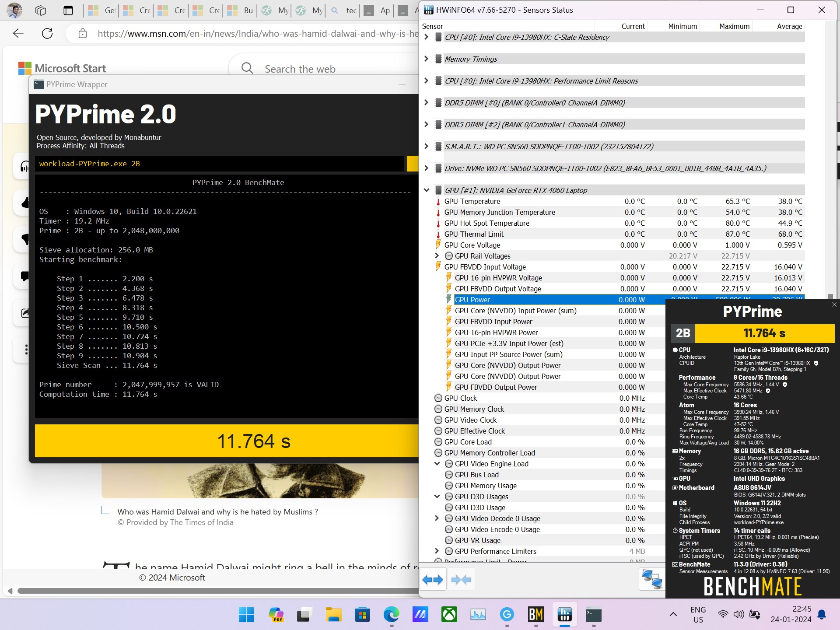Switch to the 'Ap' browser tab
Image resolution: width=840 pixels, height=630 pixels.
377,10
